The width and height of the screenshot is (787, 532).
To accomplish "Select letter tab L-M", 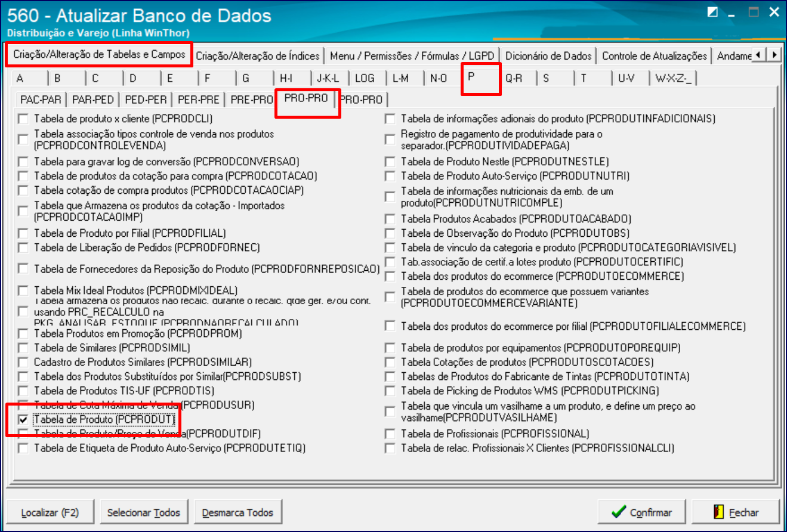I will tap(405, 79).
